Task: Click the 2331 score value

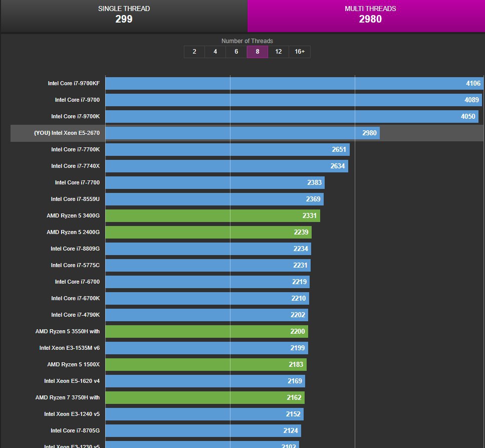Action: pos(309,216)
